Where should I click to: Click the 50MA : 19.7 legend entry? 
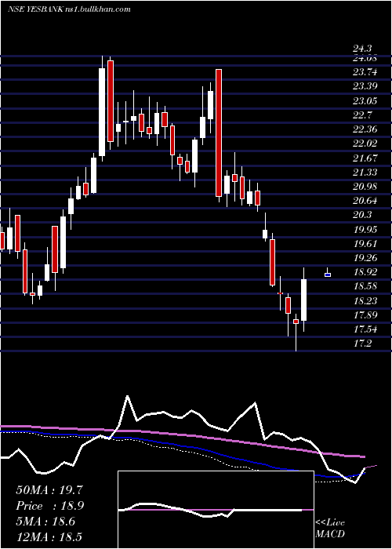[x=49, y=490]
